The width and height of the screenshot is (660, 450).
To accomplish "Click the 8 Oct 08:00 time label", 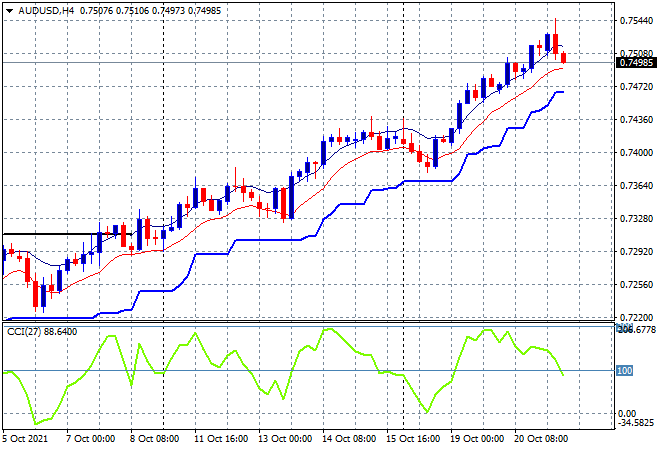I will (x=154, y=439).
